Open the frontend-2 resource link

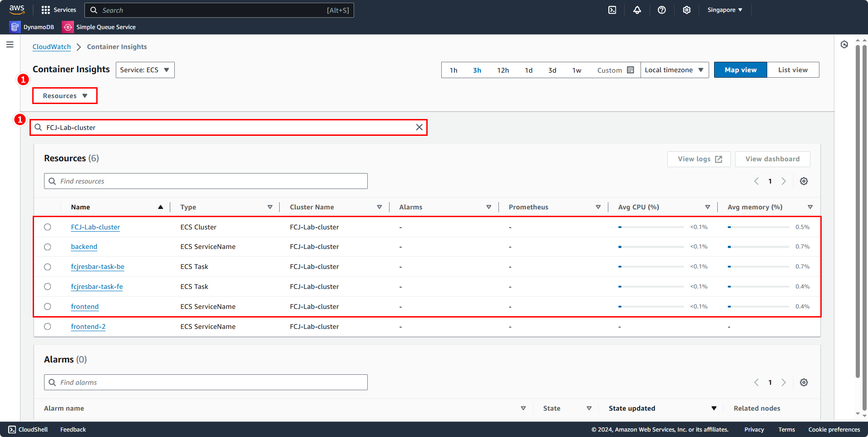(x=88, y=327)
